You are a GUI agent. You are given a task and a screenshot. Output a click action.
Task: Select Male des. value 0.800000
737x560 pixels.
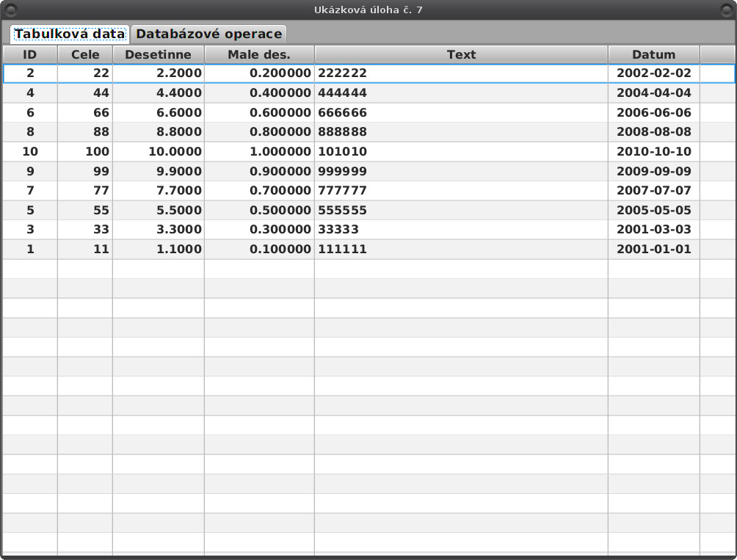(259, 132)
